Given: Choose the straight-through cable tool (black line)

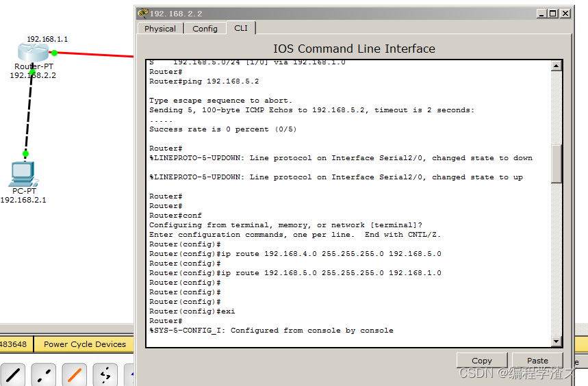Looking at the screenshot, I should (13, 375).
